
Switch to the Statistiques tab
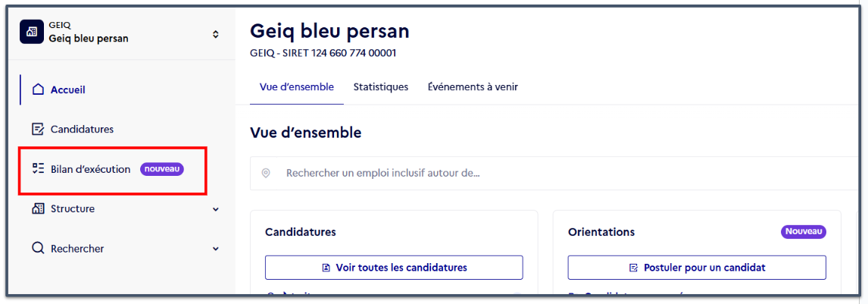coord(381,87)
